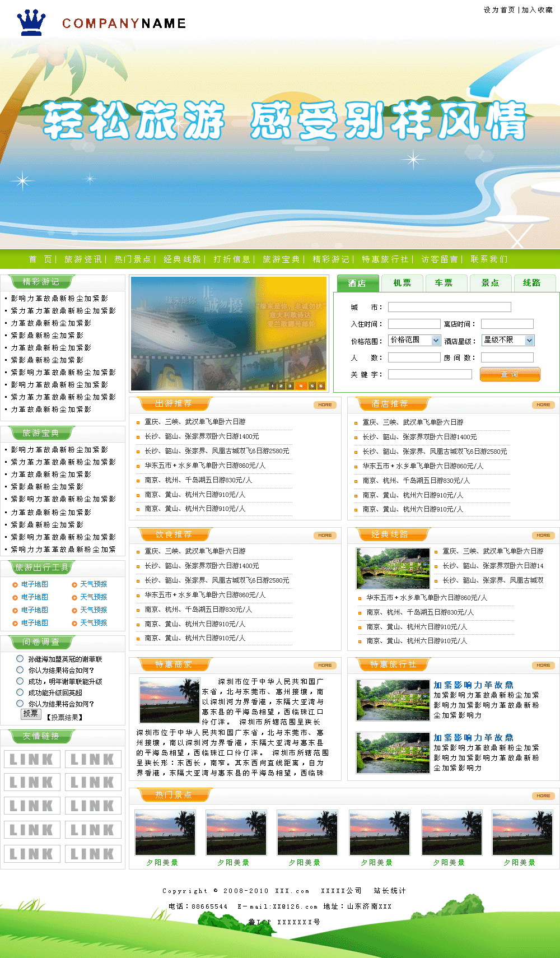Click the 城市 text input field
The image size is (560, 958).
(x=449, y=307)
